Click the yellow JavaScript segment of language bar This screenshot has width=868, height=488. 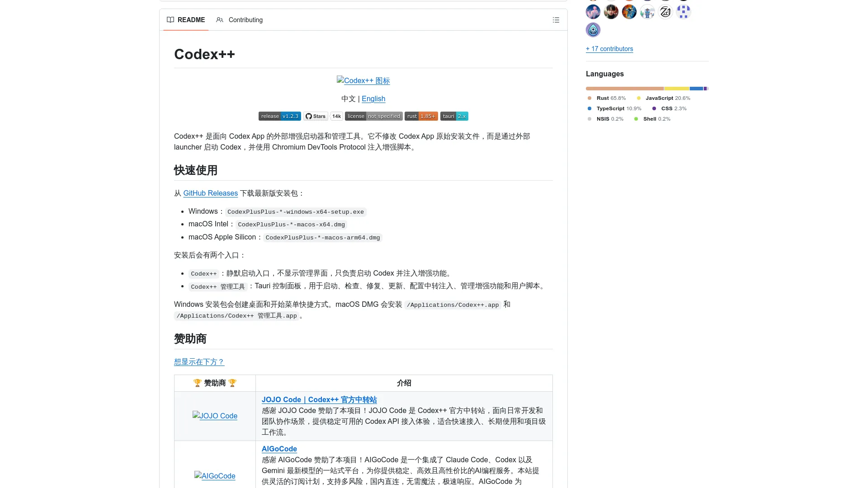tap(677, 89)
